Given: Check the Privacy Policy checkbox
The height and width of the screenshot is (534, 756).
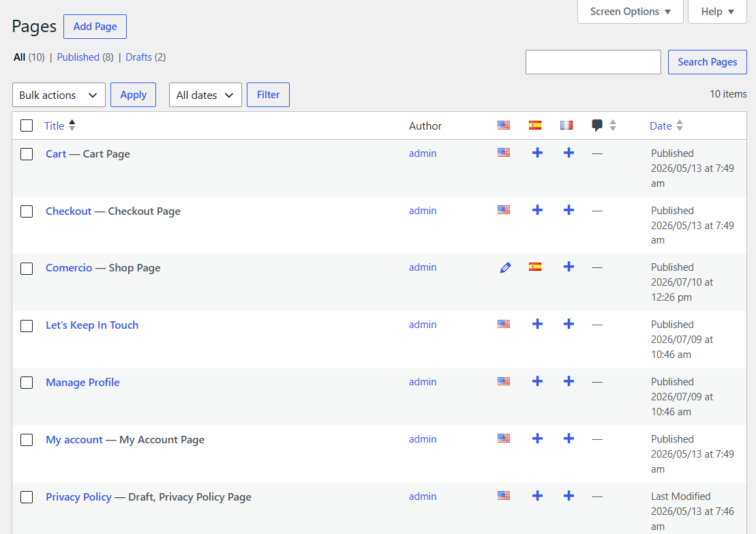Looking at the screenshot, I should (x=27, y=497).
